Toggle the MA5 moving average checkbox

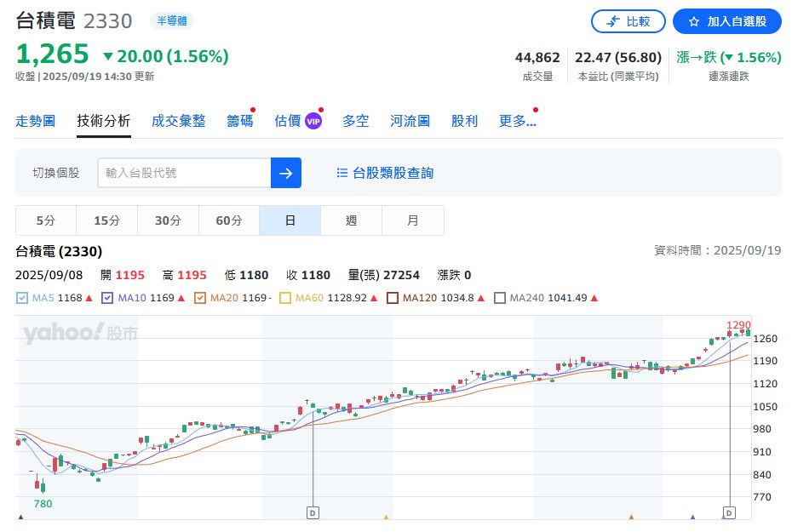22,298
